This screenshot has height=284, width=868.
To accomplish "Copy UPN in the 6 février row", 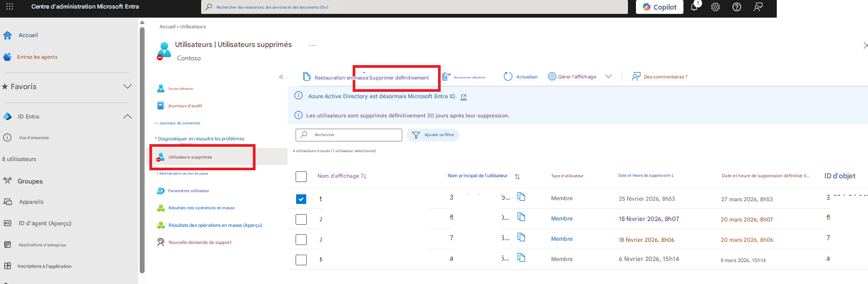I will [x=521, y=257].
